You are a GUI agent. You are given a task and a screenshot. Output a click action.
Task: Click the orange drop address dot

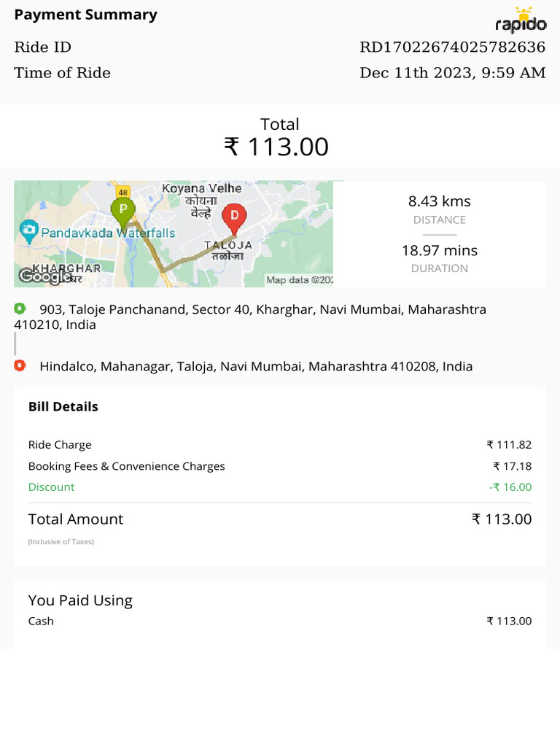click(x=20, y=365)
